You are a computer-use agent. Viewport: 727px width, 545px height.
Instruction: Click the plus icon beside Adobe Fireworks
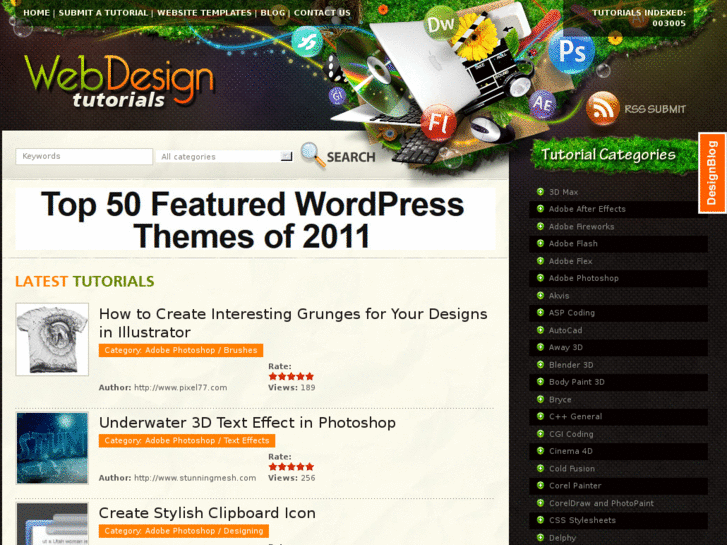[x=540, y=226]
